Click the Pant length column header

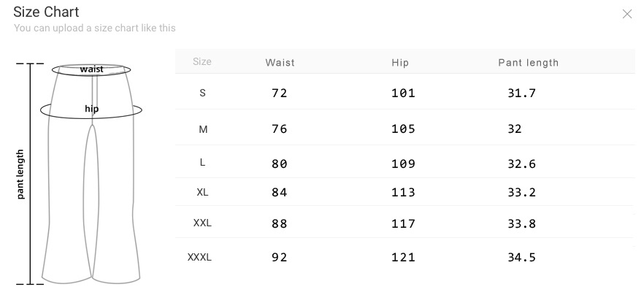528,63
